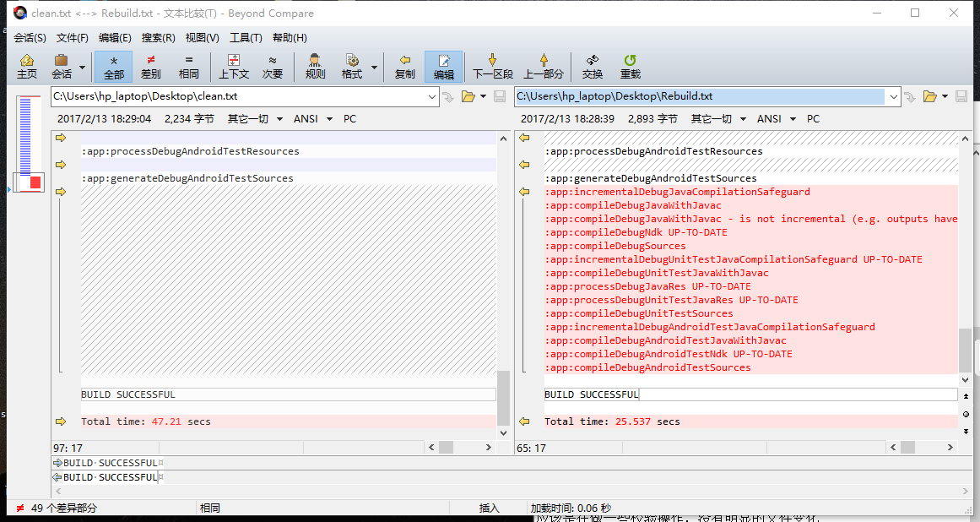Click the right pane vertical scrollbar
This screenshot has height=522, width=980.
point(965,253)
